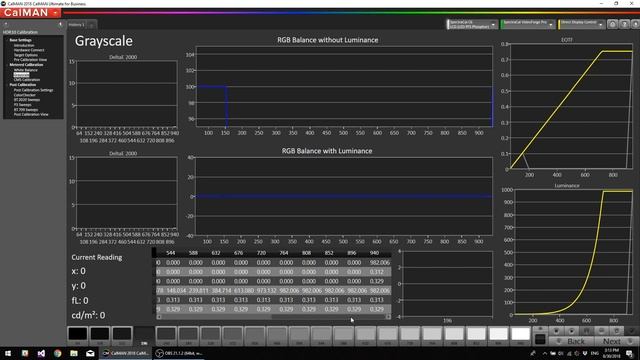Open the Post Calibration View page
Image resolution: width=640 pixels, height=360 pixels.
[x=31, y=115]
